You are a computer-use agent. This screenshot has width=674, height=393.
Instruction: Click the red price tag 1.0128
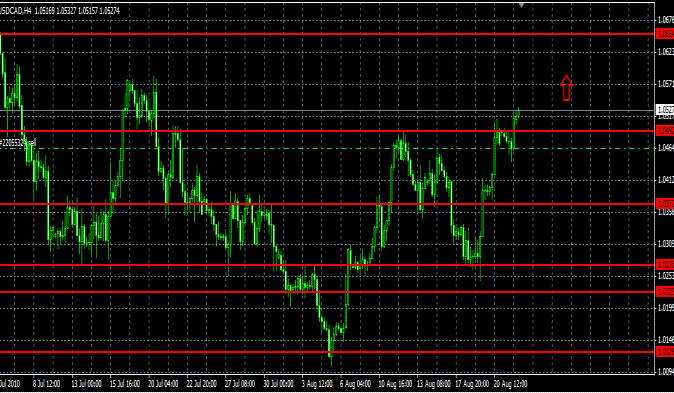pos(665,352)
